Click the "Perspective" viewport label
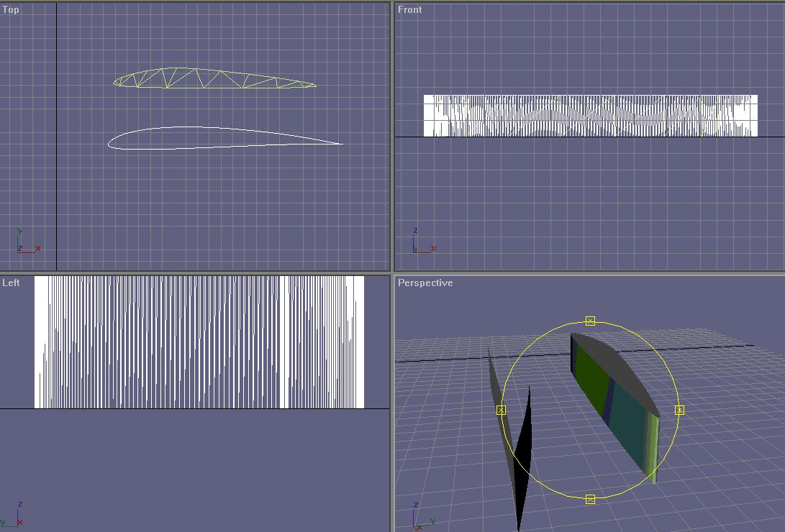The height and width of the screenshot is (532, 785). pos(425,283)
